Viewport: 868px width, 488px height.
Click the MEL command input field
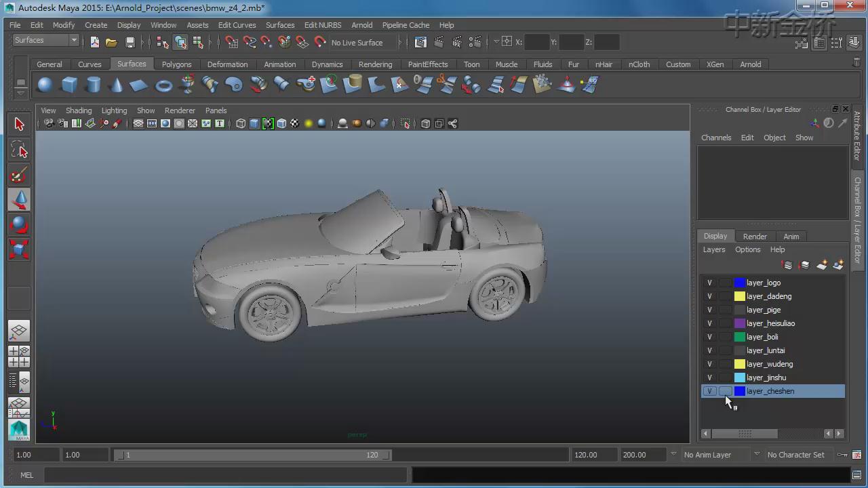226,475
